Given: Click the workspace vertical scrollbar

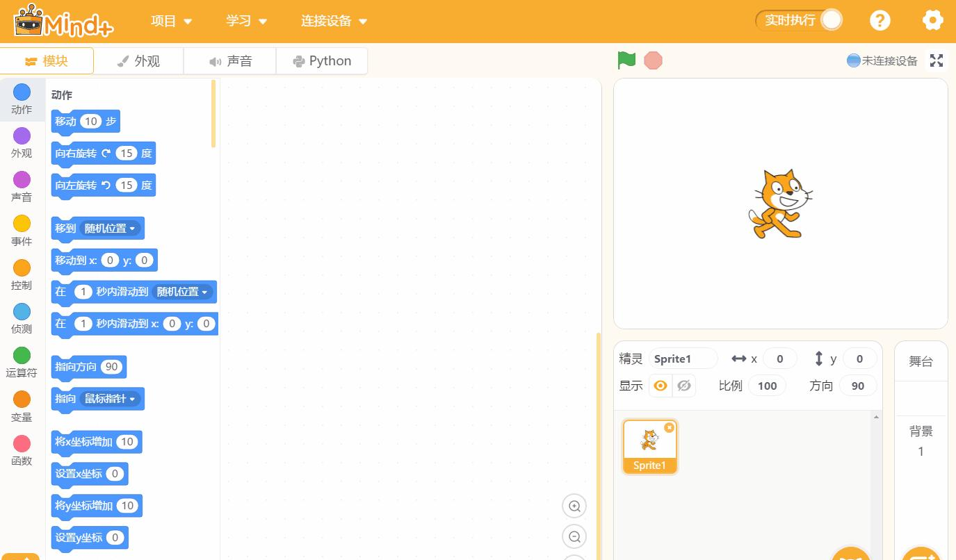Looking at the screenshot, I should pos(598,446).
